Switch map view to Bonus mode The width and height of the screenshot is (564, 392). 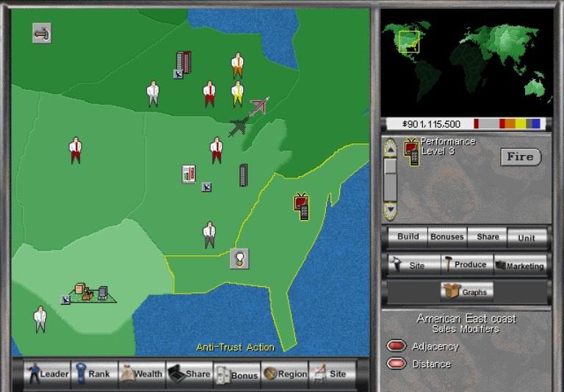tap(237, 374)
